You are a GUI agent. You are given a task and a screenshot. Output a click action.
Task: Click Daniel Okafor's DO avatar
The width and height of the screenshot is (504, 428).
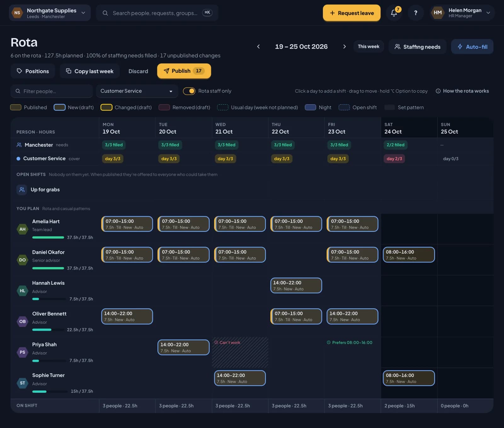pos(22,260)
